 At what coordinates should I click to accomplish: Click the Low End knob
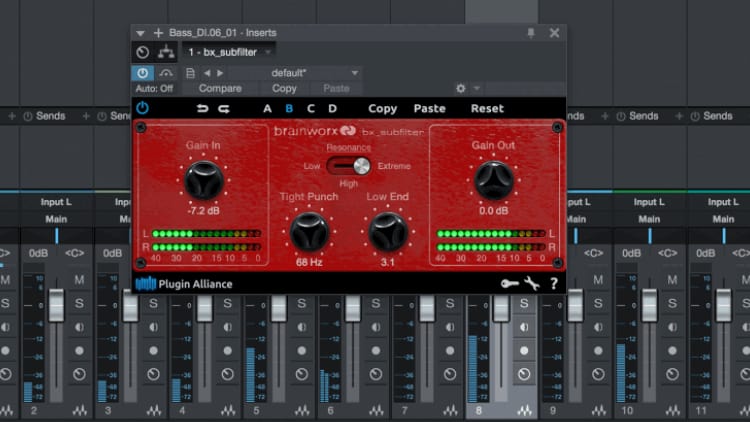click(x=387, y=232)
